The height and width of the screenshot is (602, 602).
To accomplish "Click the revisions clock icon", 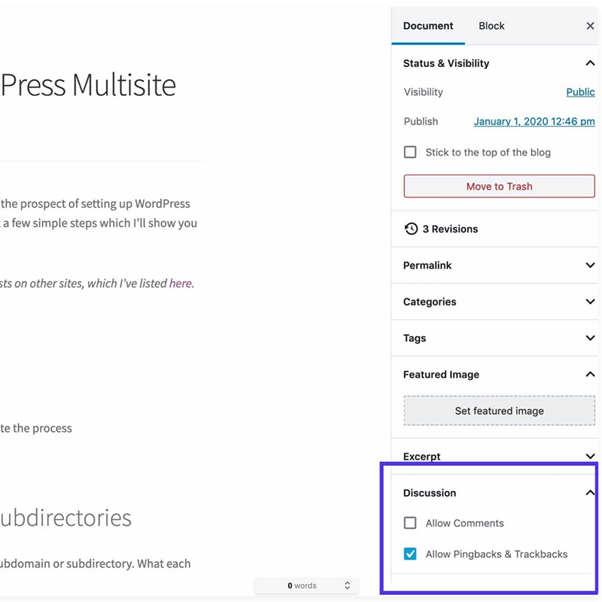I will [411, 229].
